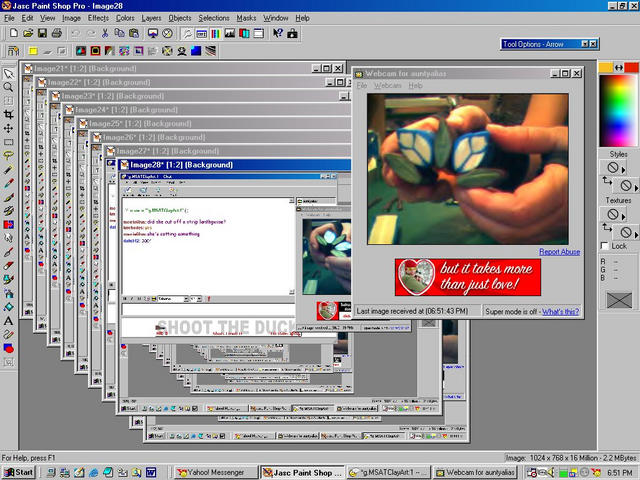Open the Layers menu
Image resolution: width=640 pixels, height=480 pixels.
coord(151,18)
